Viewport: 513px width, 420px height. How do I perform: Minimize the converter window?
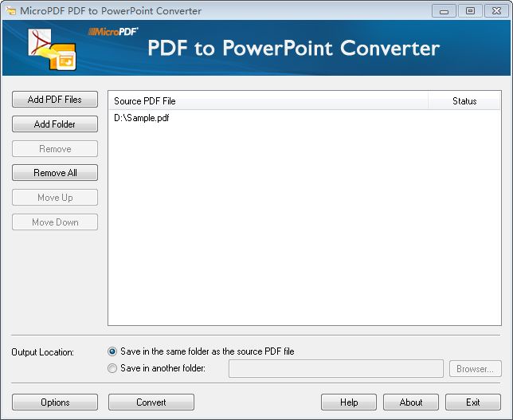[x=444, y=11]
